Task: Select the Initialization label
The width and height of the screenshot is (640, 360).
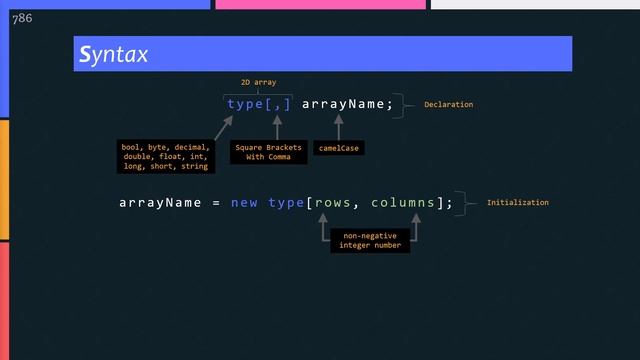Action: pos(518,202)
